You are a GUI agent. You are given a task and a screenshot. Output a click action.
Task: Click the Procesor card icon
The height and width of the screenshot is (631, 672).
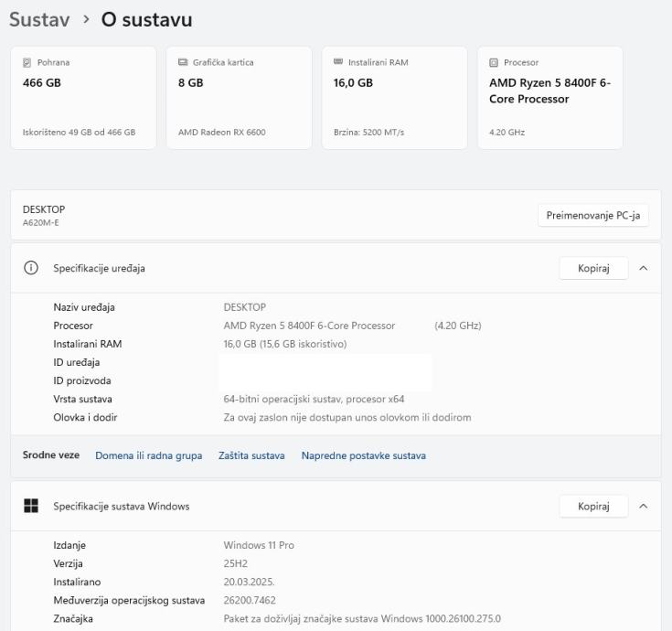click(494, 63)
